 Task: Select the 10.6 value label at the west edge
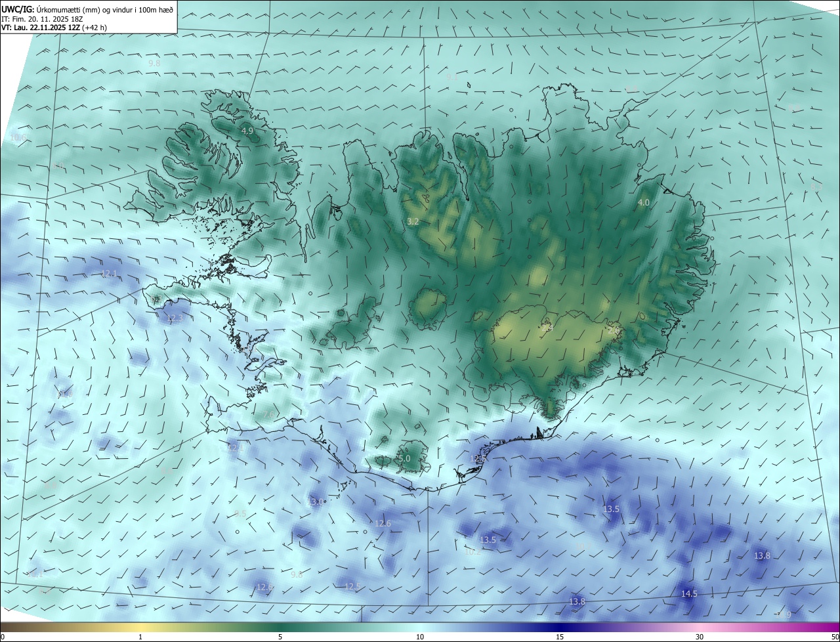pyautogui.click(x=18, y=137)
